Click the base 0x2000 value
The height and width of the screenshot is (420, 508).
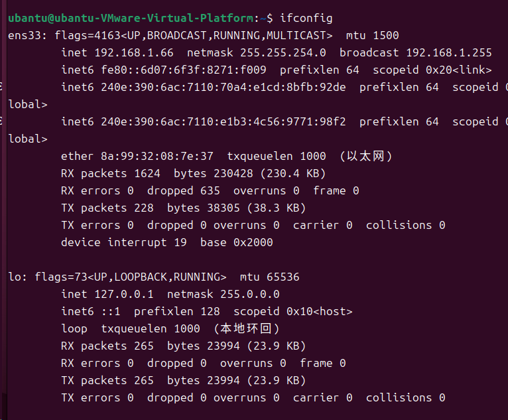[x=237, y=242]
